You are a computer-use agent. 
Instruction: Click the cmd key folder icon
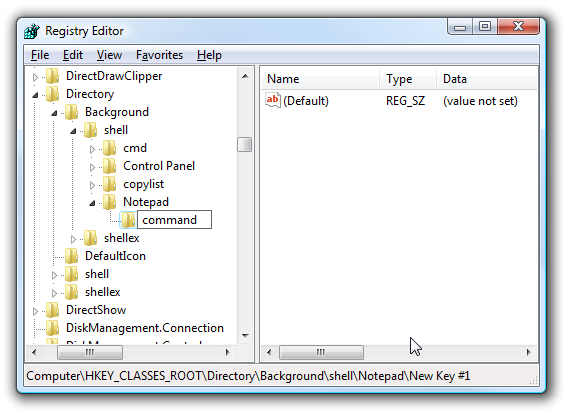tap(109, 148)
